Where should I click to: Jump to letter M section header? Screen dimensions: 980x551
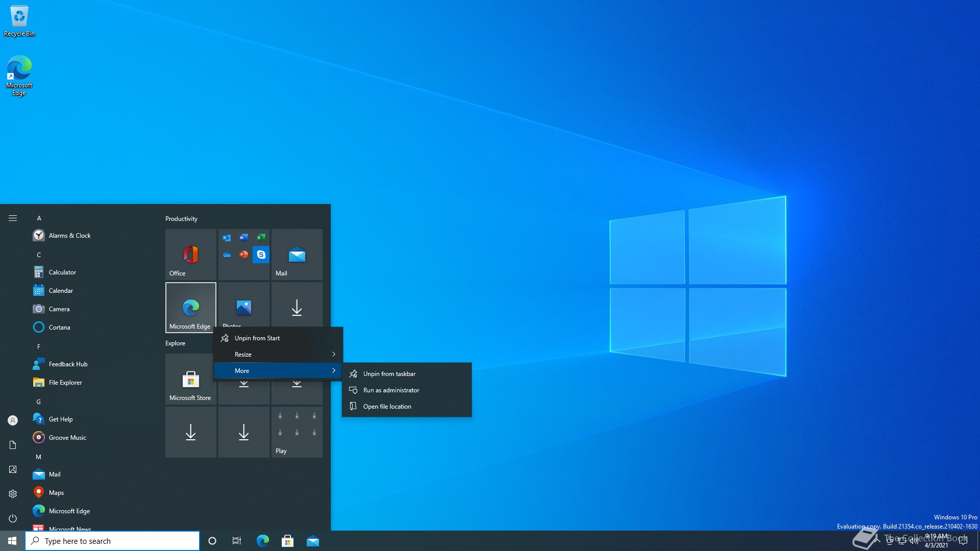pyautogui.click(x=39, y=457)
